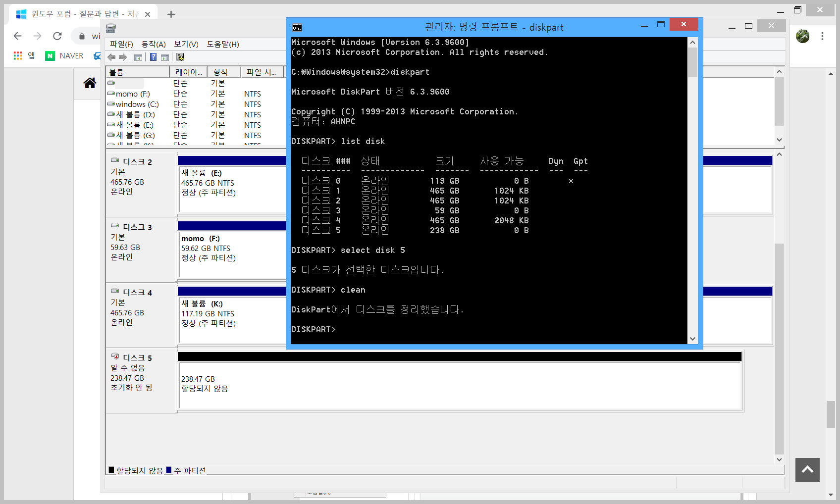
Task: Select the 디스크 5 uninitialized disk panel
Action: [142, 381]
